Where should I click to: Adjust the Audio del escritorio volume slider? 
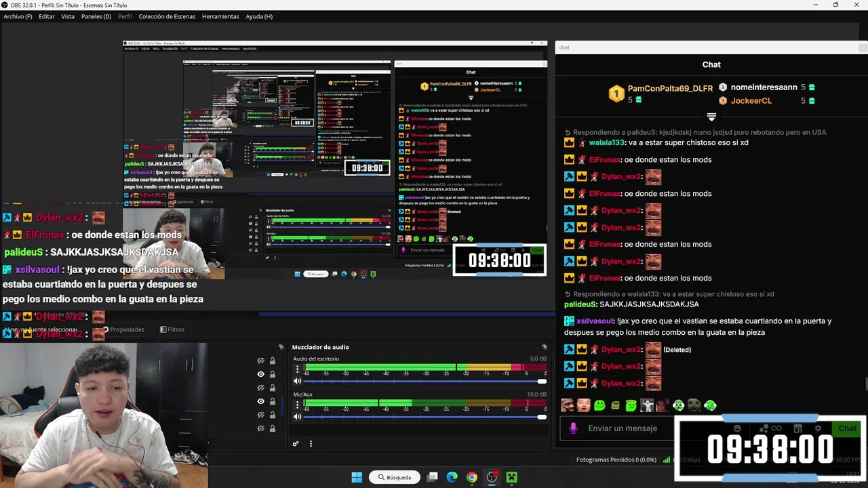click(425, 382)
